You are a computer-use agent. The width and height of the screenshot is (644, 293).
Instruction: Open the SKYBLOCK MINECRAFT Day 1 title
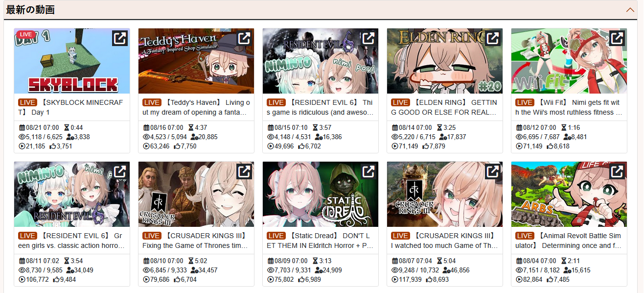pyautogui.click(x=71, y=107)
